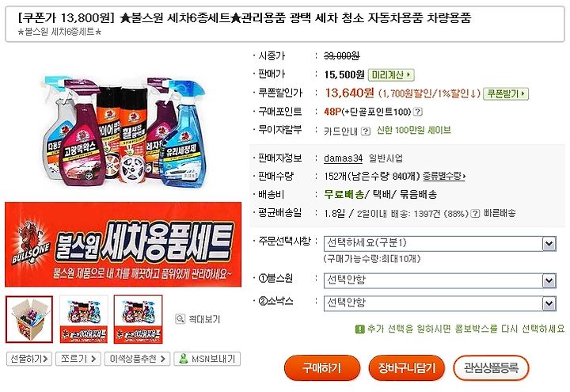Image resolution: width=570 pixels, height=392 pixels.
Task: Click the help icon next to 평균배송일 statistics
Action: pos(475,214)
